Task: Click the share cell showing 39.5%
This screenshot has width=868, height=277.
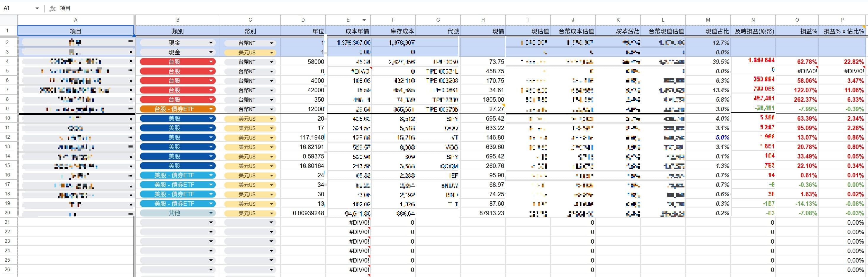Action: 708,61
